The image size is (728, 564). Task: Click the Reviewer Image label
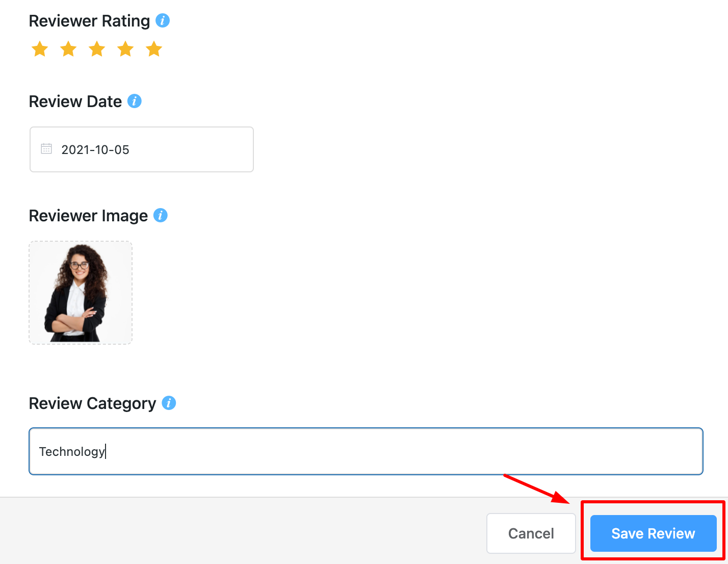[88, 216]
